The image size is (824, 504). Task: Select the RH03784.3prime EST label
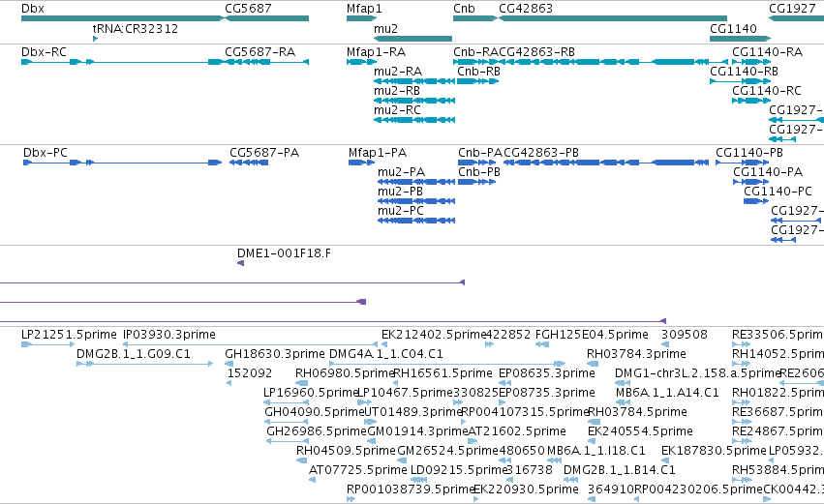point(636,354)
